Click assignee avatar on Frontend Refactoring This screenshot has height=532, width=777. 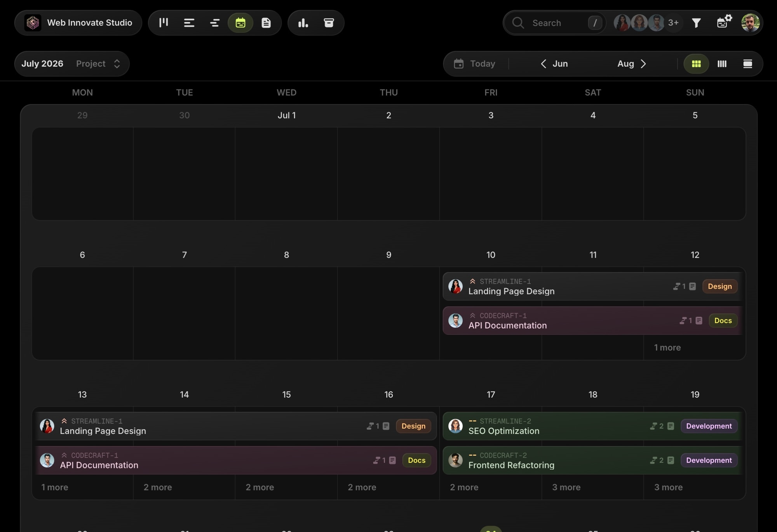(455, 460)
